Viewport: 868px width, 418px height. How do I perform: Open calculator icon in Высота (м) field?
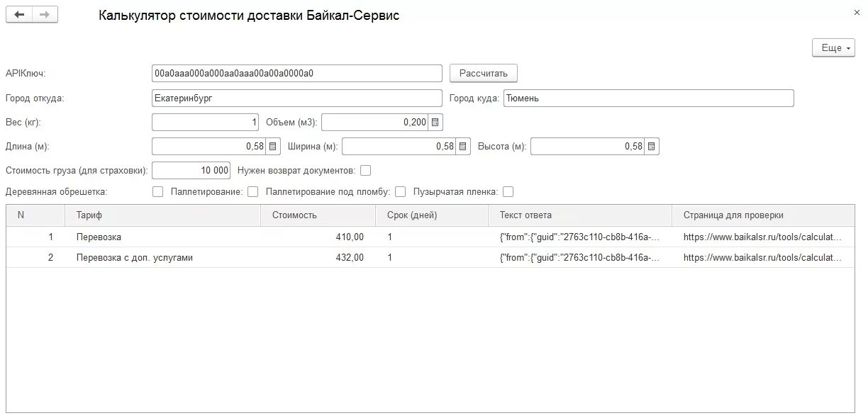651,147
